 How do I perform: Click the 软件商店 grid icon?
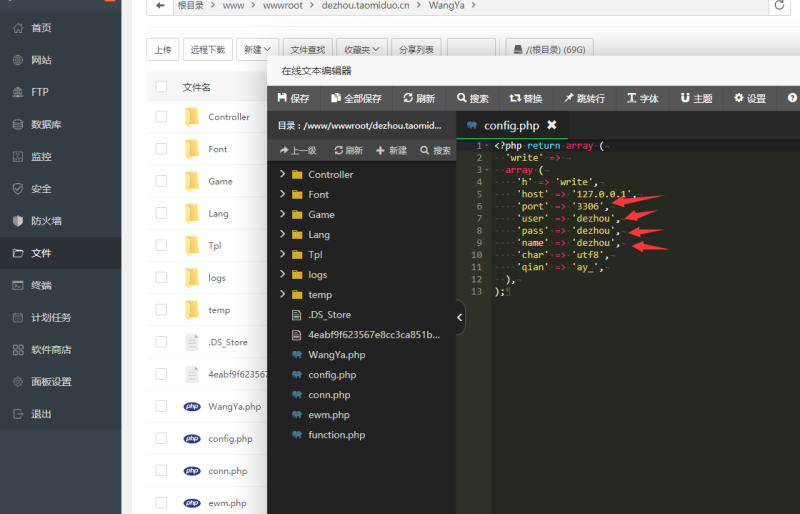point(18,350)
